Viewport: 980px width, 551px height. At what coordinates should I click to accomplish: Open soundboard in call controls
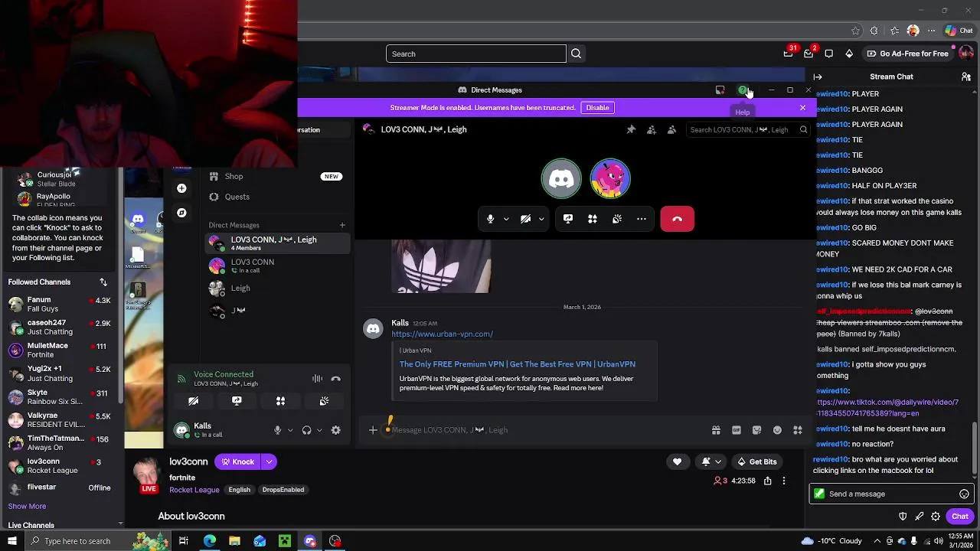[617, 219]
